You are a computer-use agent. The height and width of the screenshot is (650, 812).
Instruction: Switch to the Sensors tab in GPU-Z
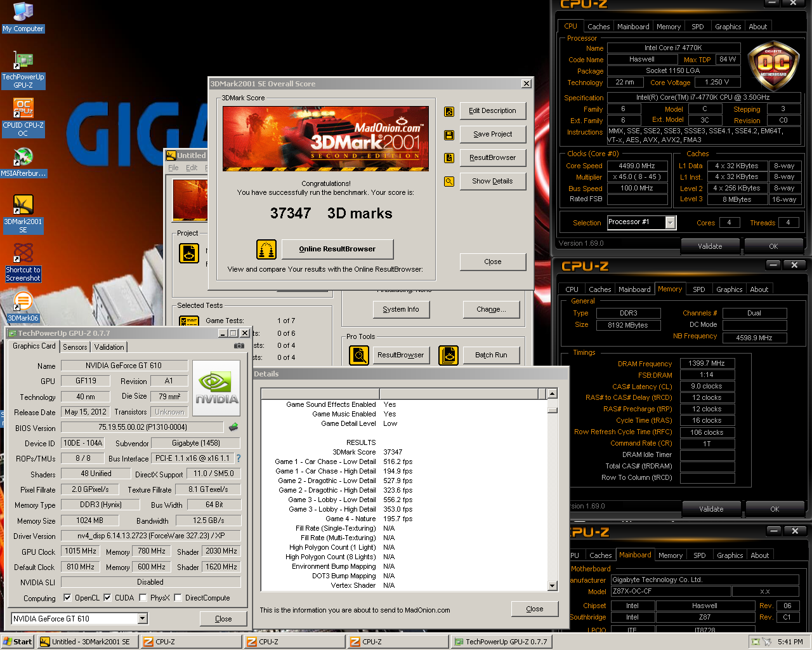(75, 347)
